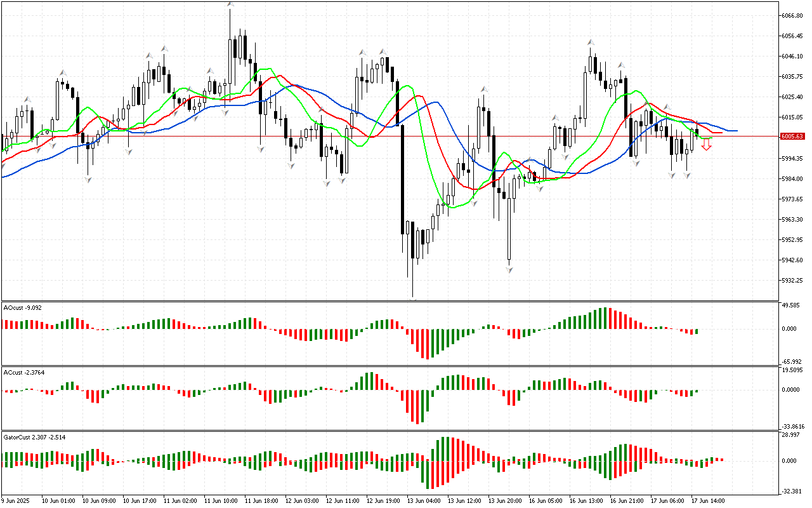
Task: Click the right end of the red Alligator line
Action: click(721, 132)
